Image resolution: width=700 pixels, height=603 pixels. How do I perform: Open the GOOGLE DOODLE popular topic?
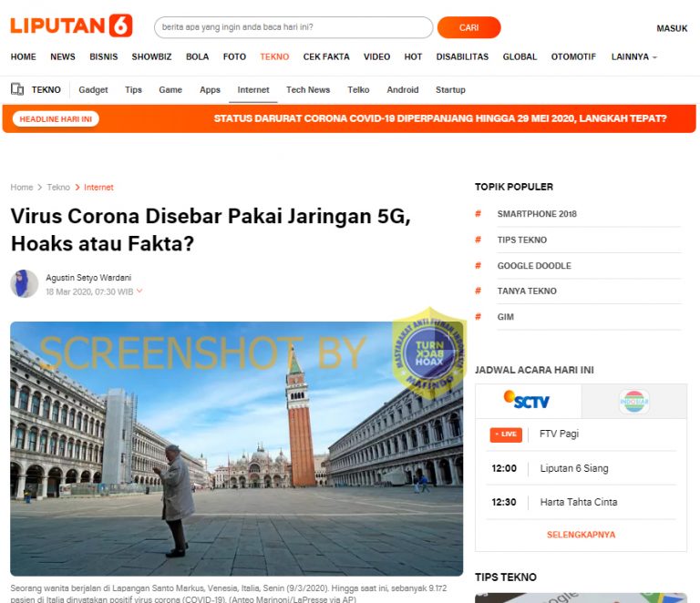534,265
